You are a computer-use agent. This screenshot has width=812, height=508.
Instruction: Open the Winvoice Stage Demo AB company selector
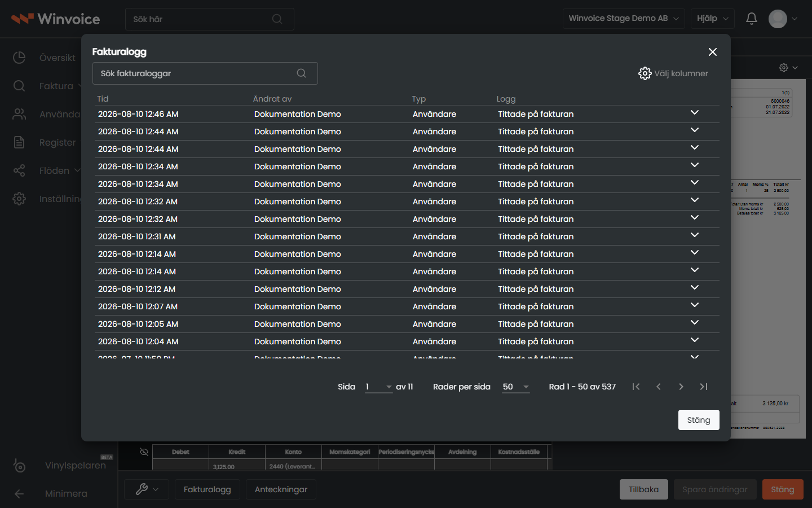coord(624,19)
